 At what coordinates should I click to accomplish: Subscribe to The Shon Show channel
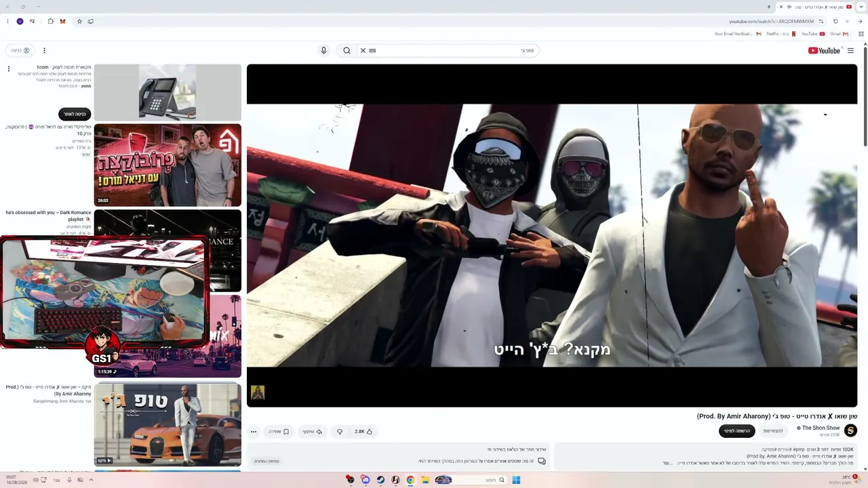(x=737, y=431)
